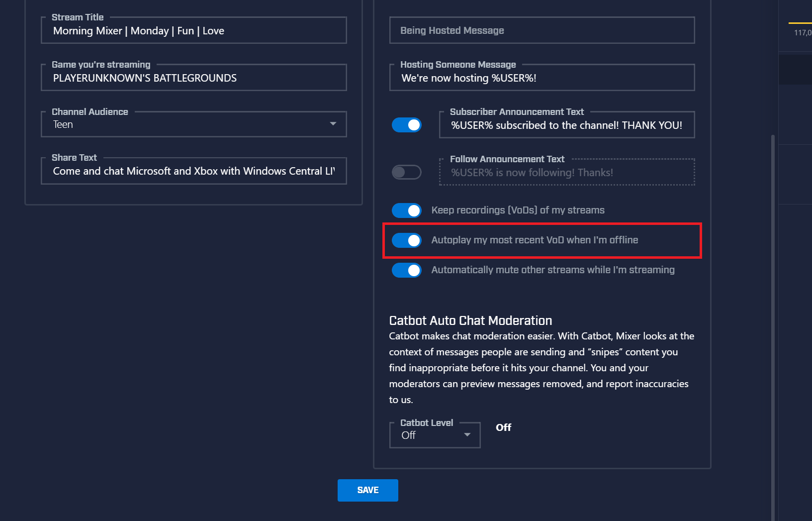
Task: Toggle Automatically mute other streams while streaming
Action: coord(406,270)
